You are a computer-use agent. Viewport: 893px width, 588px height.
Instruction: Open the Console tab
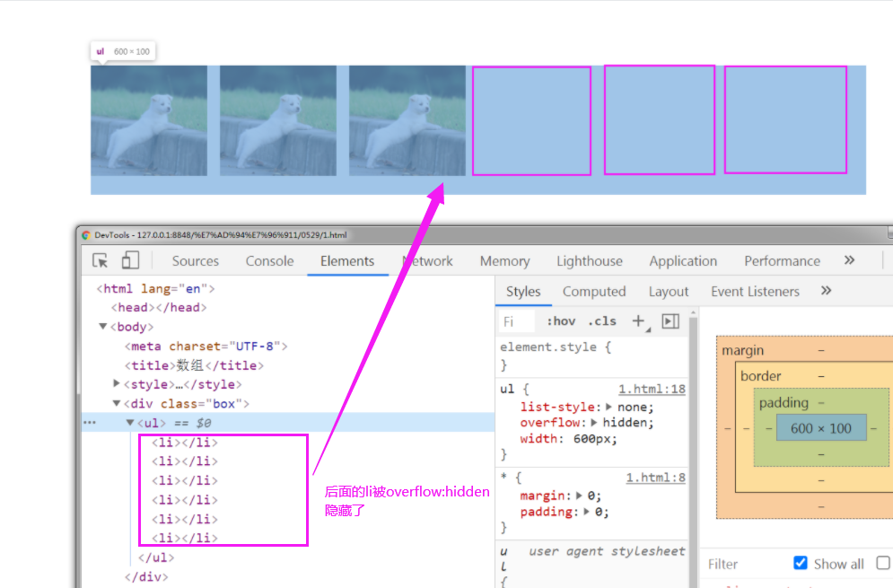tap(269, 261)
